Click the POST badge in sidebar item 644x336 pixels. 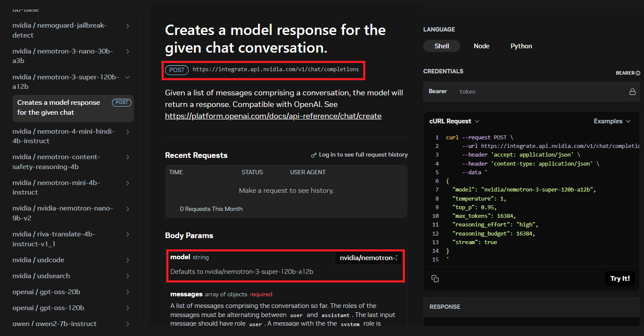(x=121, y=103)
